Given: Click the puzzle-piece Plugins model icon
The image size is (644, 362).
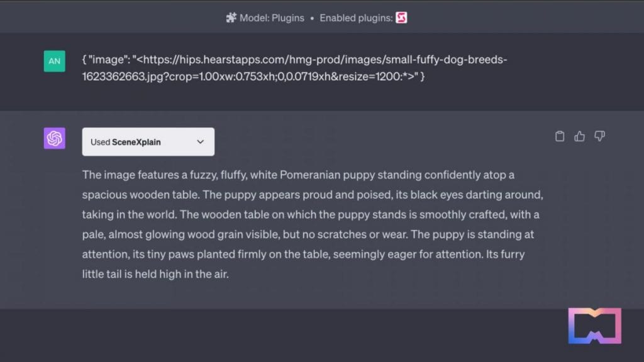Looking at the screenshot, I should 231,18.
